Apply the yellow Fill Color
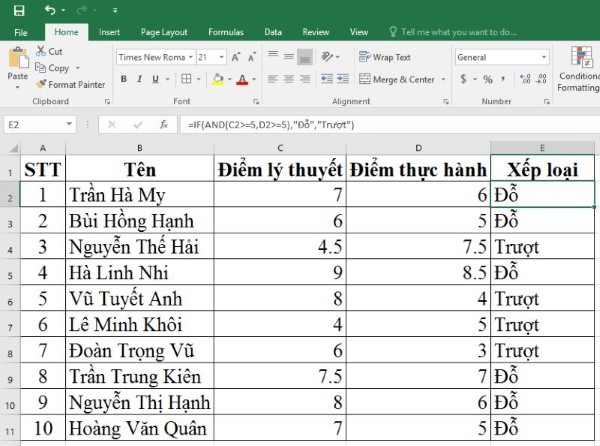This screenshot has height=446, width=600. (x=218, y=79)
